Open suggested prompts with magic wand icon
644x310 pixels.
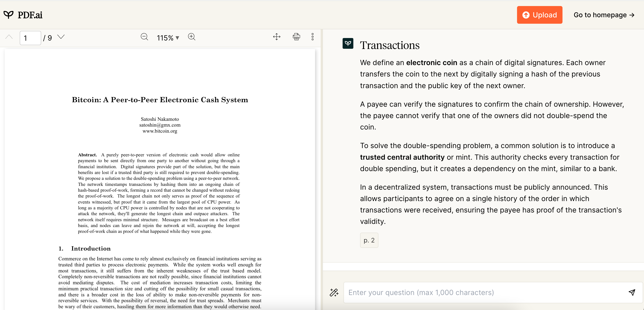point(334,292)
